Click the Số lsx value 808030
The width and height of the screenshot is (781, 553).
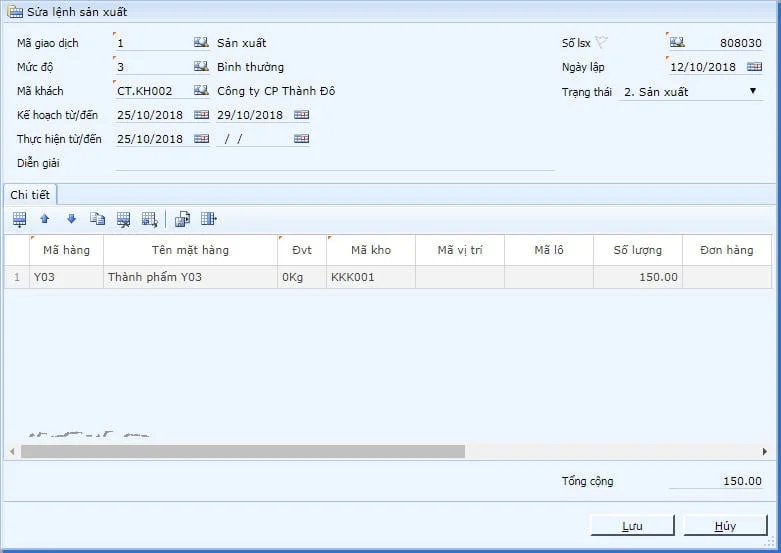pos(740,43)
